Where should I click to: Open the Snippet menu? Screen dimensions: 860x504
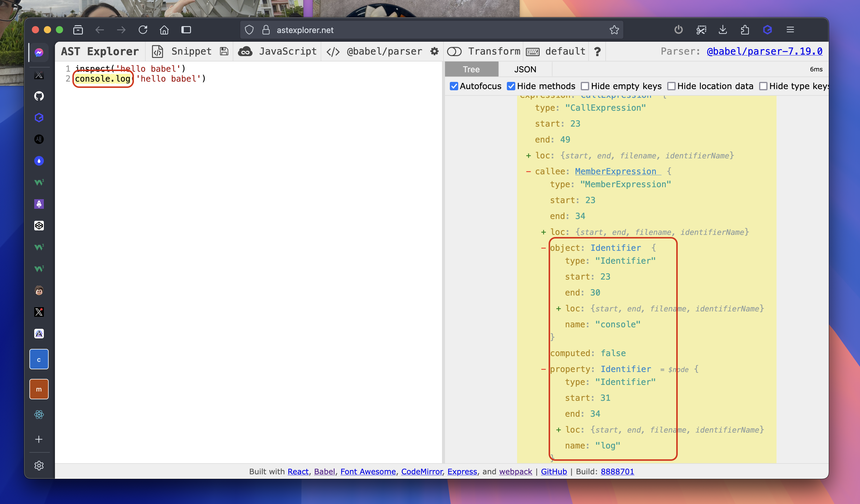182,52
